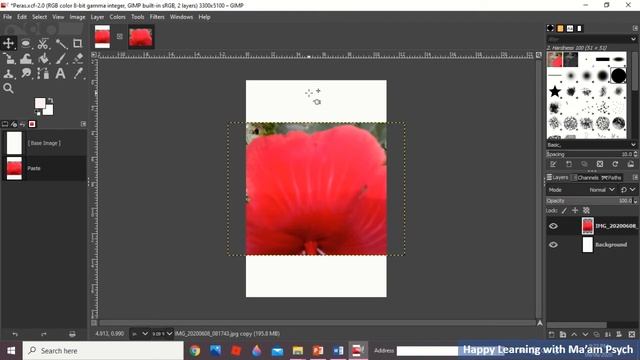Select the Zoom magnifier tool

click(x=8, y=89)
